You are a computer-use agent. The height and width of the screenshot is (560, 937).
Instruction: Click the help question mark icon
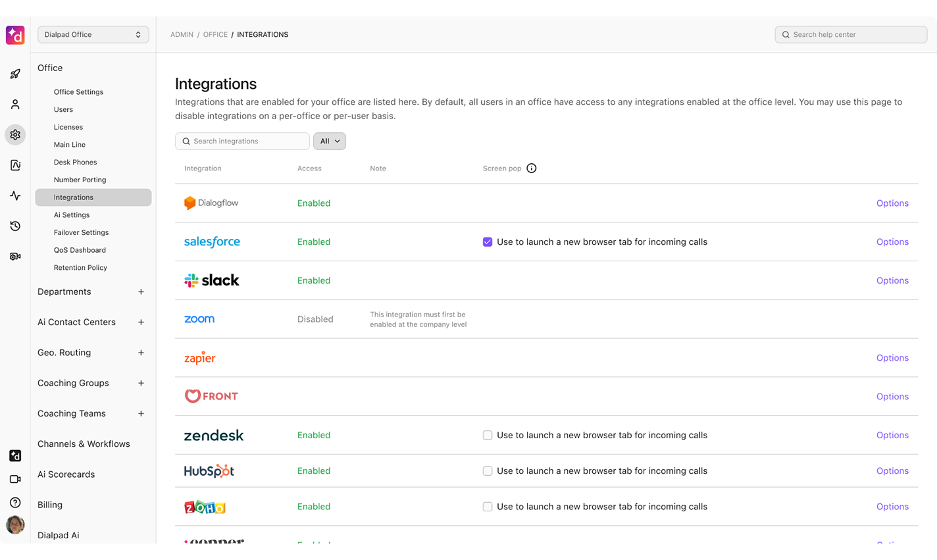[x=14, y=502]
